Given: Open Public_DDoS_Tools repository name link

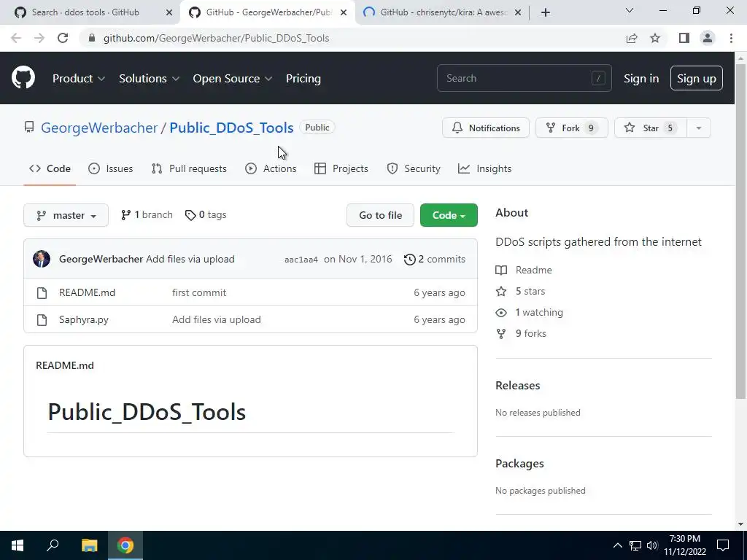Looking at the screenshot, I should tap(231, 128).
